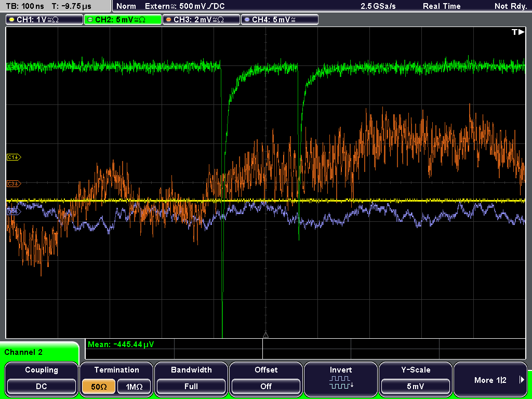The width and height of the screenshot is (532, 399).
Task: Select the CH4: 5mV channel tab
Action: [280, 20]
